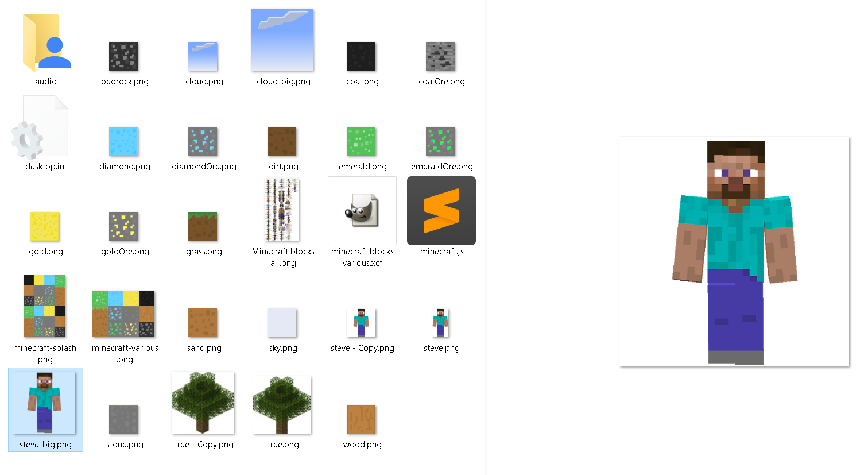Select the grass.png block icon
Screen dimensions: 868x475
(203, 226)
